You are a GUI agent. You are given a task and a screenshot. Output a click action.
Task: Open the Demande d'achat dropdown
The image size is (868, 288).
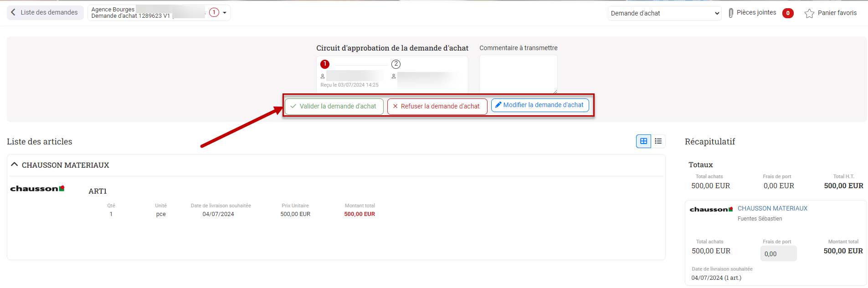tap(664, 13)
